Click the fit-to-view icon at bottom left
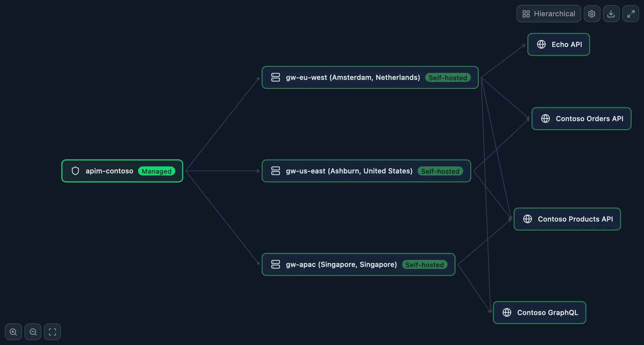 (52, 332)
